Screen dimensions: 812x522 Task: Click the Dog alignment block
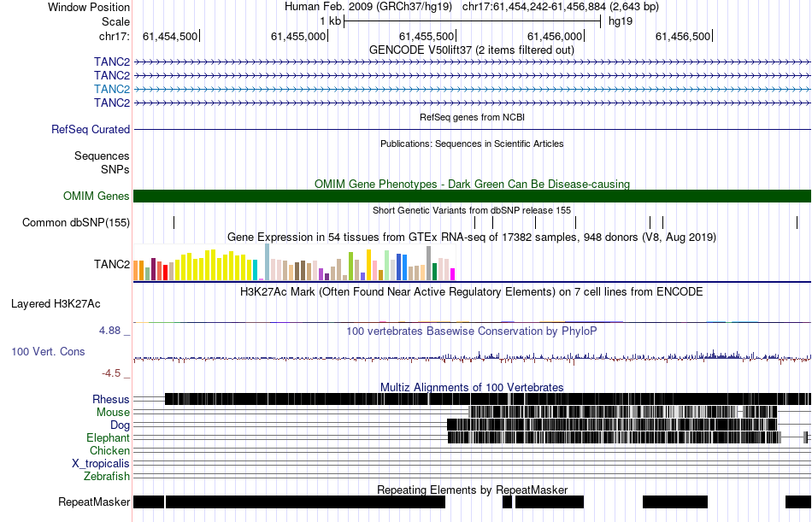[612, 425]
